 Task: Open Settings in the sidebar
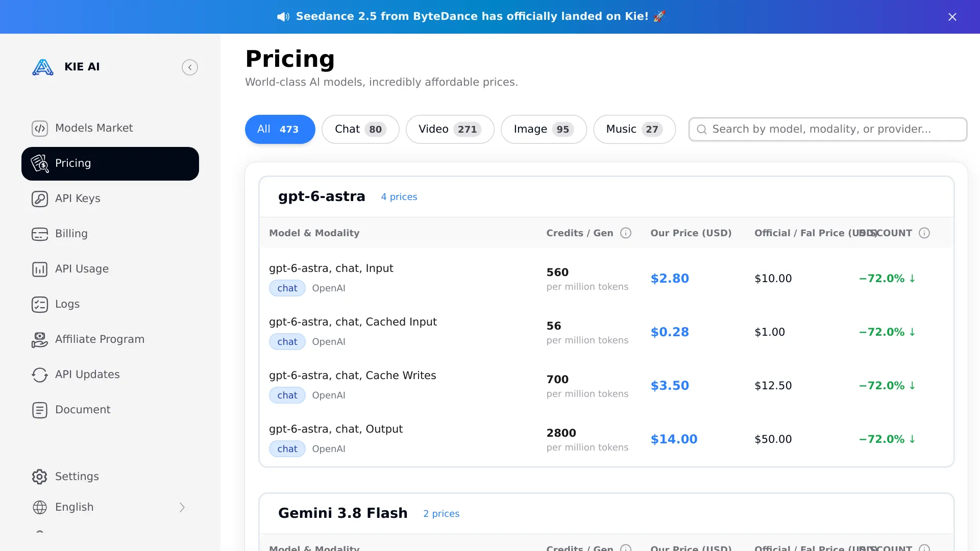coord(110,477)
